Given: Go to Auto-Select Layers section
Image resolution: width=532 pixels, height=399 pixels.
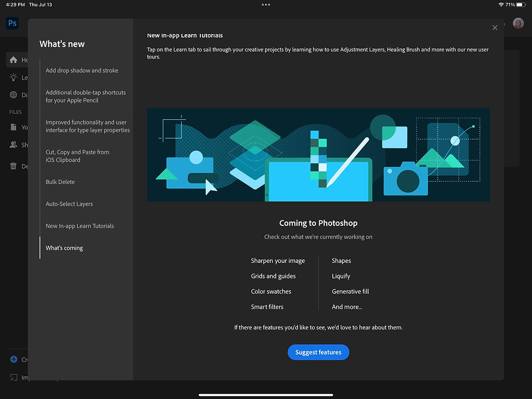Looking at the screenshot, I should pyautogui.click(x=69, y=204).
